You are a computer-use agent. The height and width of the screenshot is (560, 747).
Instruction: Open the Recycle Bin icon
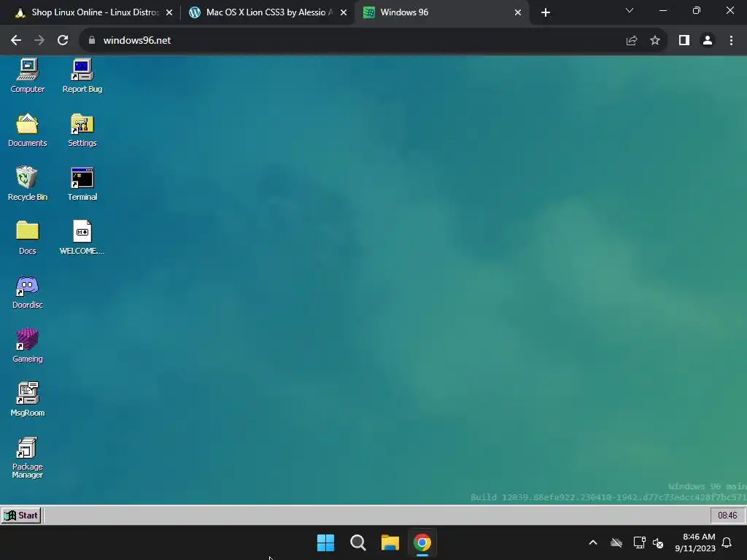(x=27, y=184)
